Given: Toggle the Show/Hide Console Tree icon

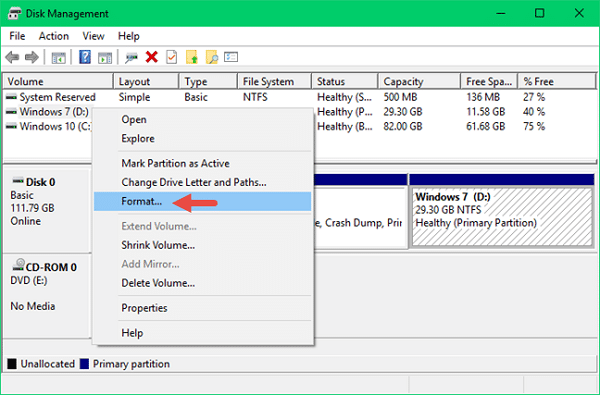Looking at the screenshot, I should 59,58.
